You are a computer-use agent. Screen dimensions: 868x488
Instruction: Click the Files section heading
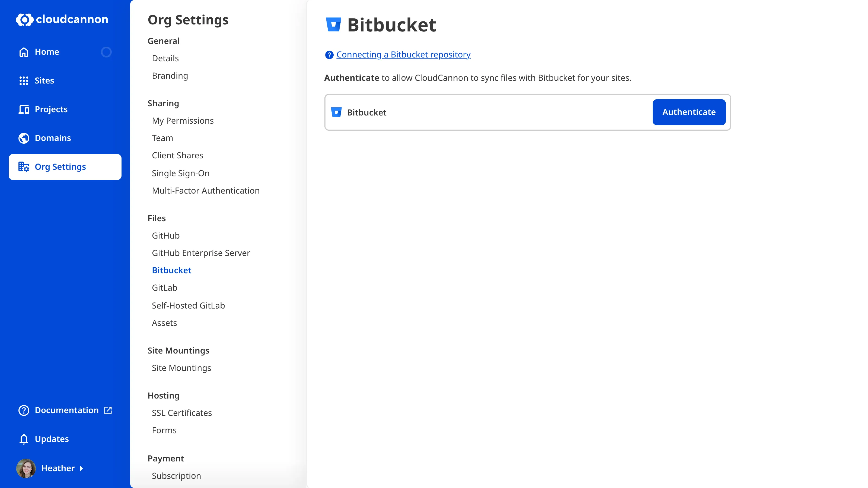point(157,218)
